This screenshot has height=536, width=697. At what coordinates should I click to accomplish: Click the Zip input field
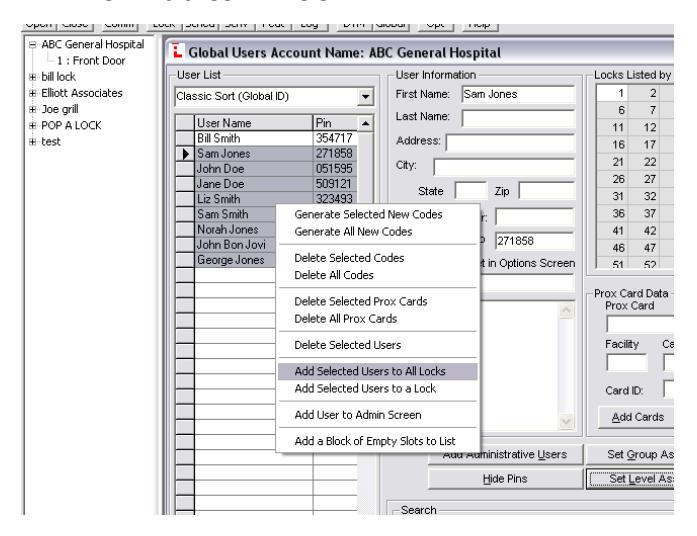pyautogui.click(x=547, y=191)
